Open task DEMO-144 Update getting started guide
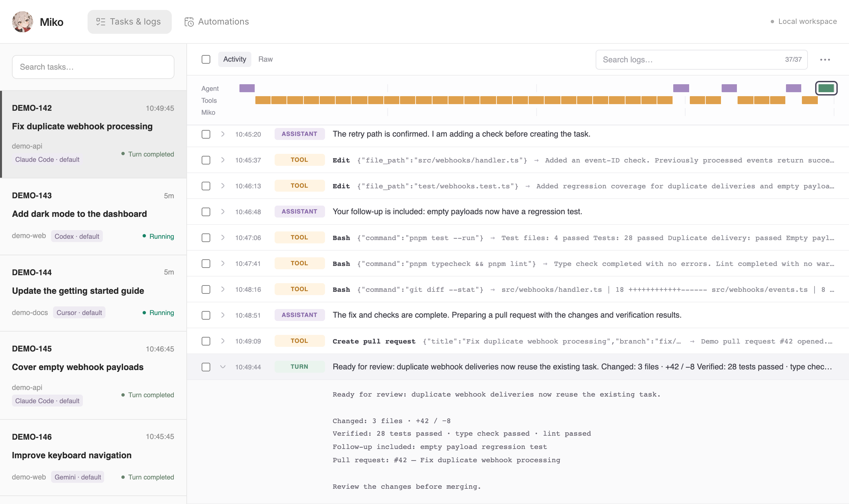 tap(93, 293)
